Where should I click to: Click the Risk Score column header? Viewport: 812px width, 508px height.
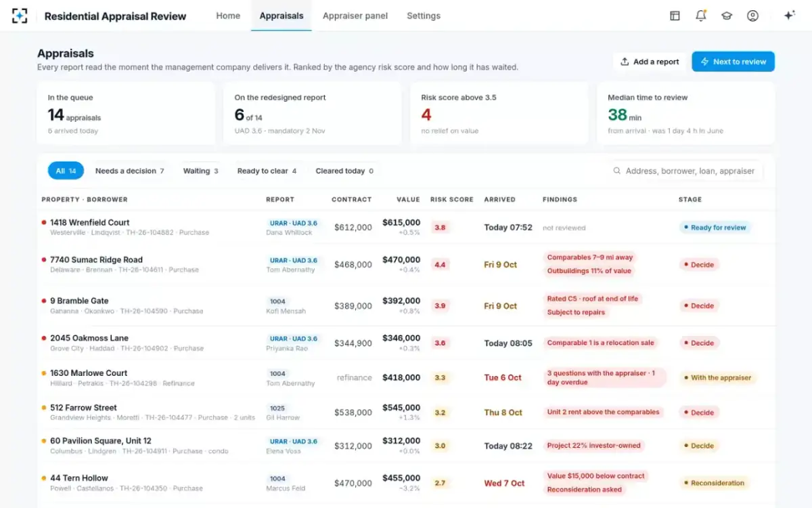(x=452, y=200)
